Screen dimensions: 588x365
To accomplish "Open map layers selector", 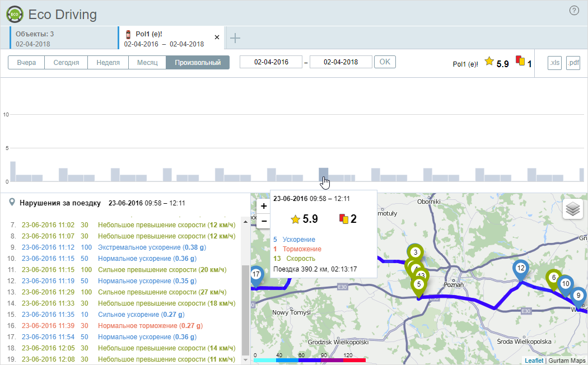I will tap(572, 209).
